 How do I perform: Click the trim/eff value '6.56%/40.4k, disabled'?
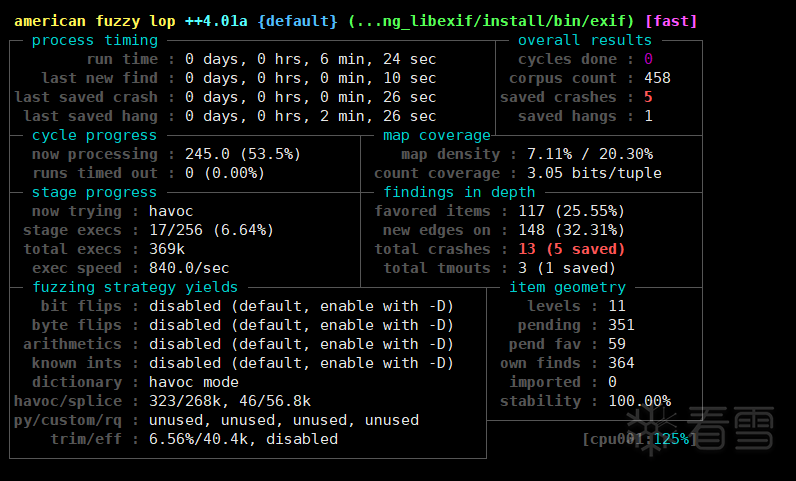(244, 439)
